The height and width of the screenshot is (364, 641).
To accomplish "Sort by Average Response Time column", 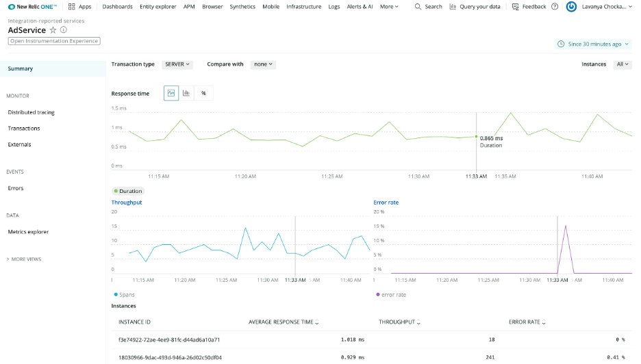I will tap(284, 322).
